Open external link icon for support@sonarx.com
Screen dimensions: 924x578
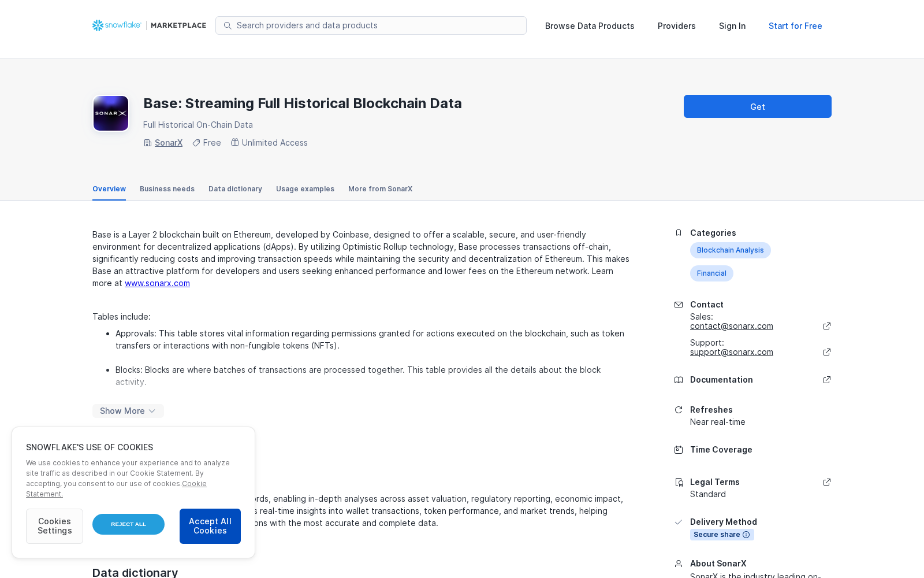click(x=827, y=352)
